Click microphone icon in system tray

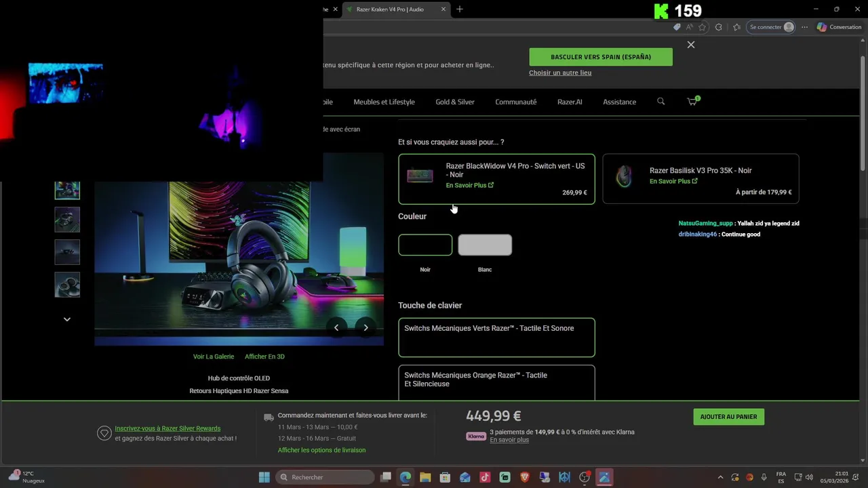[764, 477]
